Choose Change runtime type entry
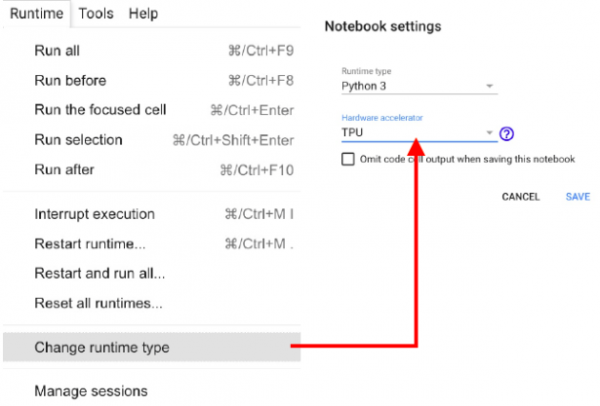The image size is (600, 406). (152, 347)
